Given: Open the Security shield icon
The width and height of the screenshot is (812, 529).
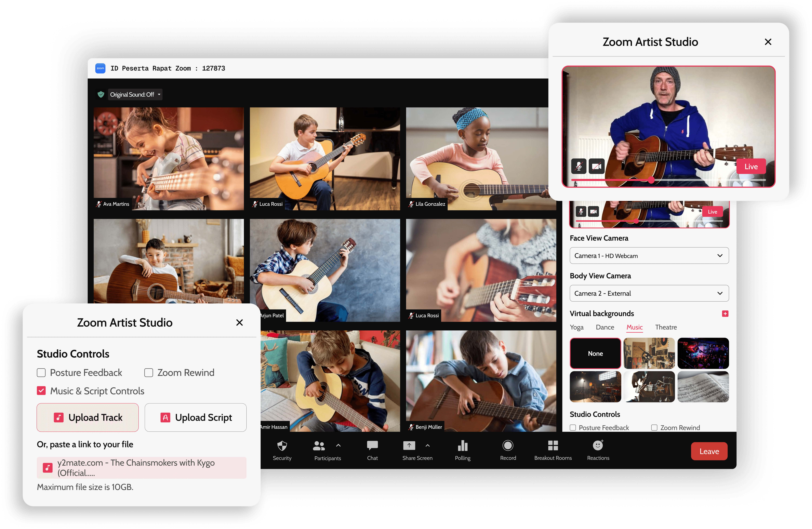Looking at the screenshot, I should (282, 445).
